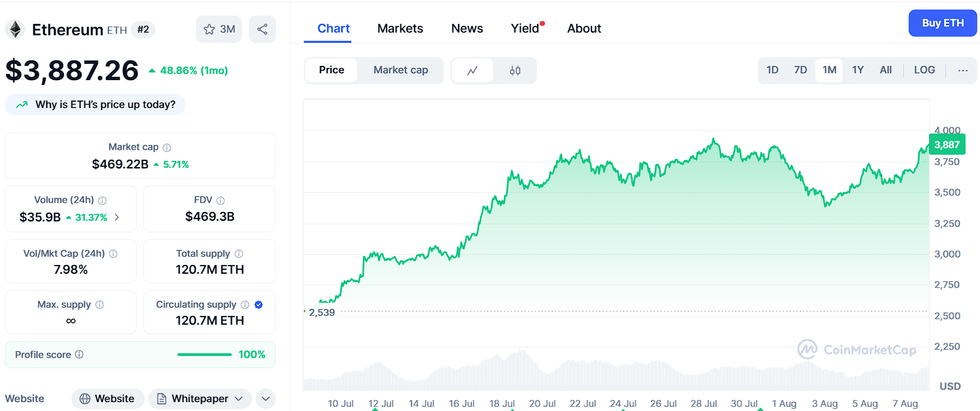
Task: Set chart range to 7D
Action: [801, 70]
